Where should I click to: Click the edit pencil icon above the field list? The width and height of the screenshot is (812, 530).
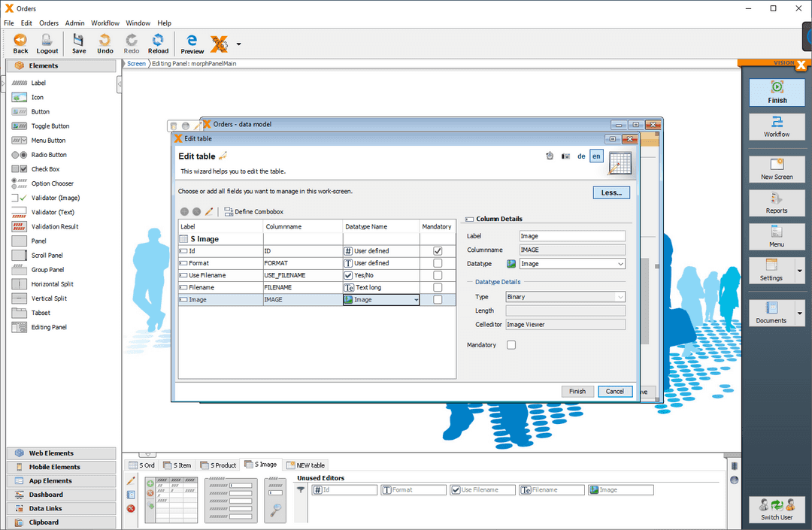coord(208,211)
